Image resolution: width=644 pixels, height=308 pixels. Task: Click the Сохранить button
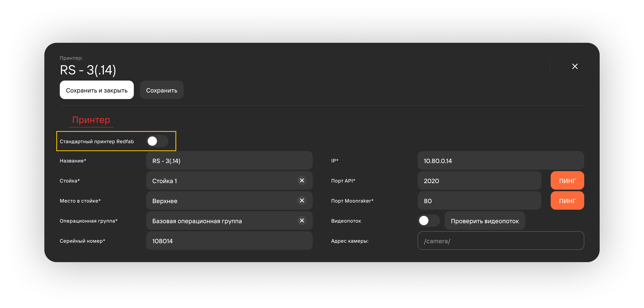(x=162, y=90)
